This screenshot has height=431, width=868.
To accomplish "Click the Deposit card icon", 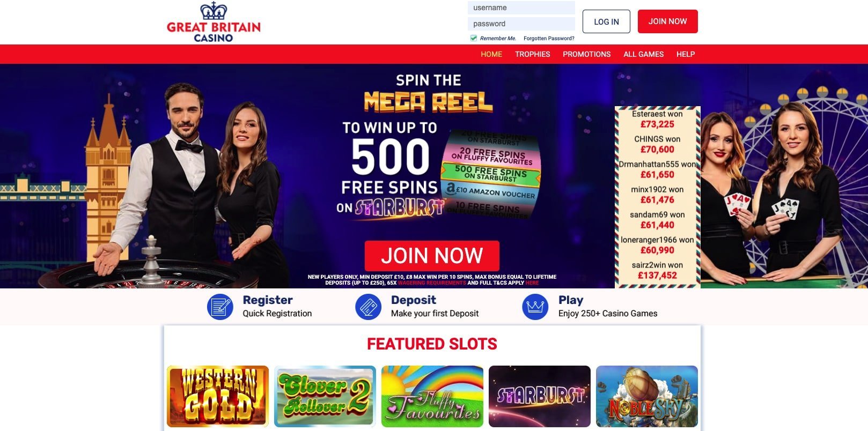I will (x=368, y=307).
